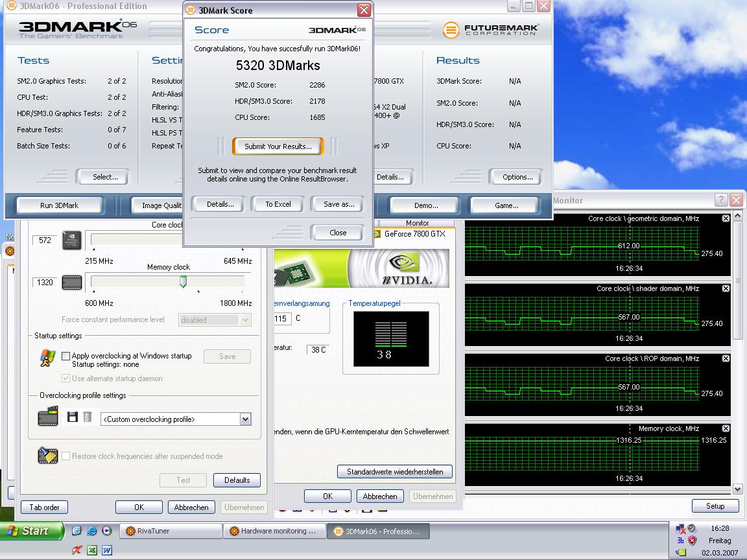Enable Apply overclocking at Windows startup
Viewport: 747px width, 560px height.
[65, 356]
